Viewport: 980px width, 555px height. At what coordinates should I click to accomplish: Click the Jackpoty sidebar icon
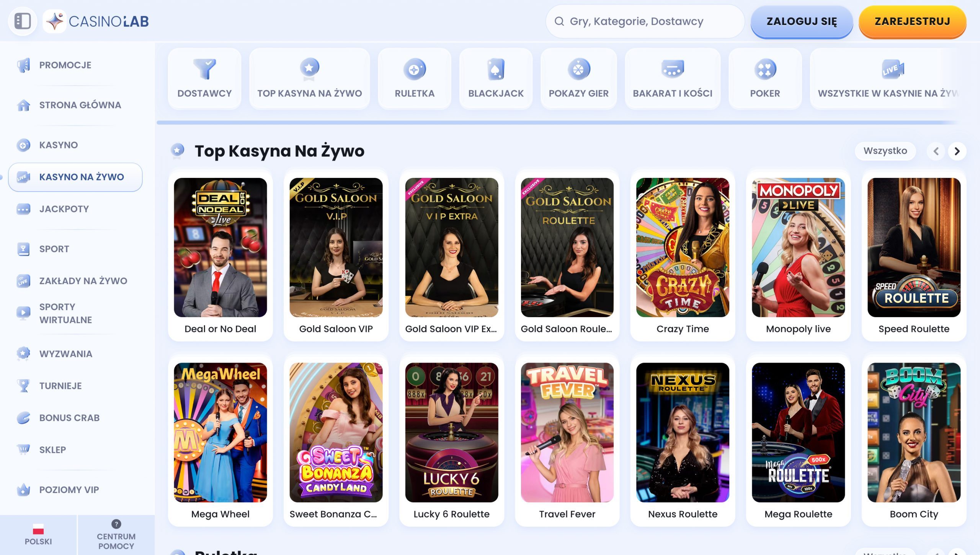(x=24, y=209)
